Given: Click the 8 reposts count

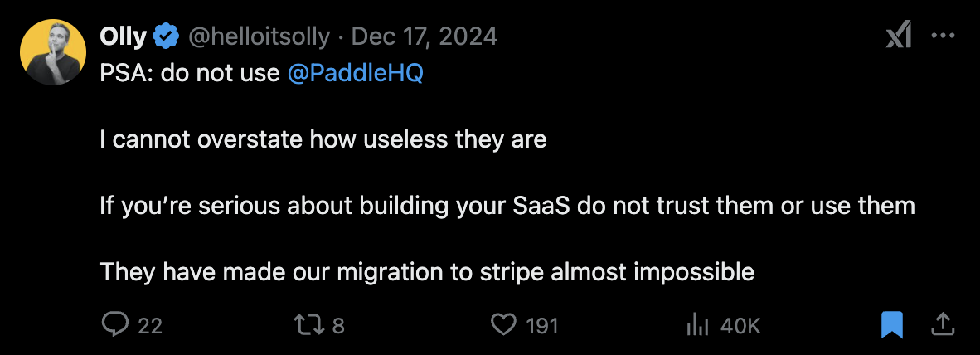Looking at the screenshot, I should click(338, 326).
